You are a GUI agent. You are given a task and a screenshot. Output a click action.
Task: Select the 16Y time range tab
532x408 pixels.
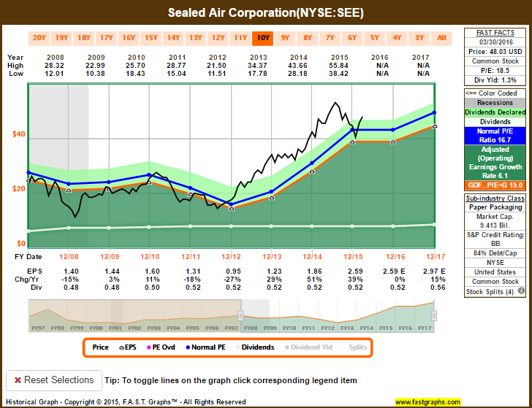click(x=129, y=38)
